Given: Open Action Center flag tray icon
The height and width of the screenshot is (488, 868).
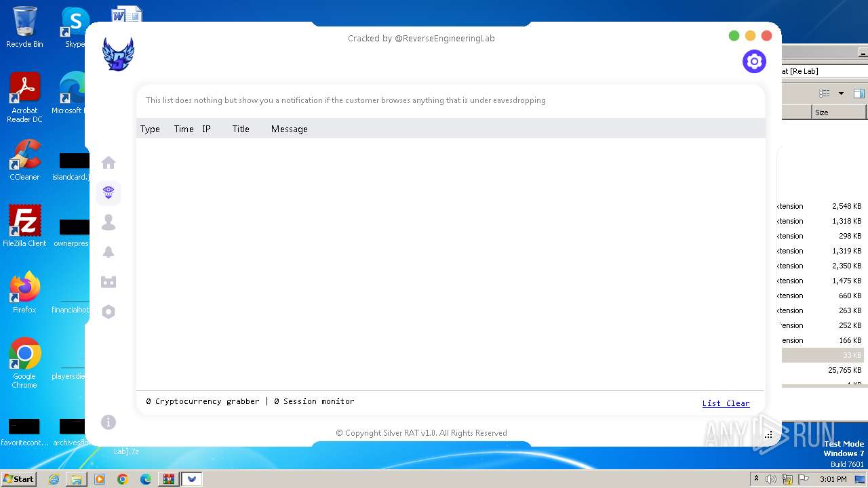Looking at the screenshot, I should (x=803, y=479).
